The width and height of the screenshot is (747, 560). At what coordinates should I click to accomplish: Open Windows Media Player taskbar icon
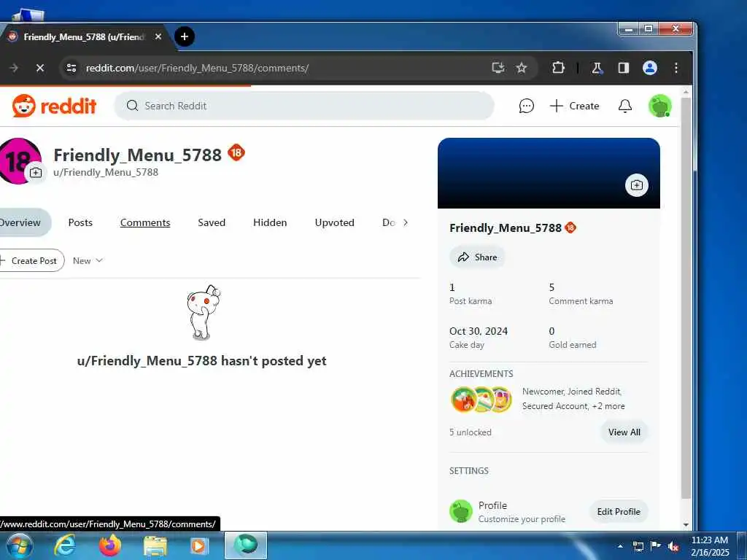click(x=198, y=546)
